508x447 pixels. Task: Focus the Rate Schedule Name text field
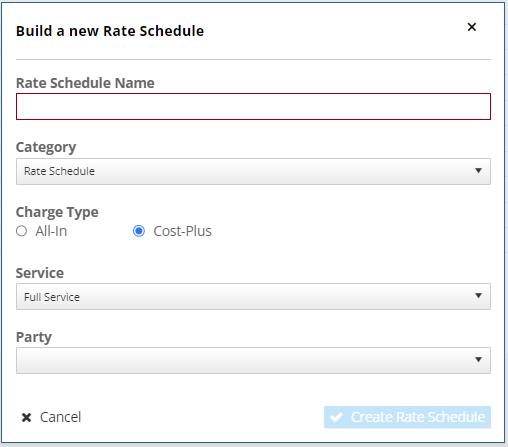[x=253, y=107]
